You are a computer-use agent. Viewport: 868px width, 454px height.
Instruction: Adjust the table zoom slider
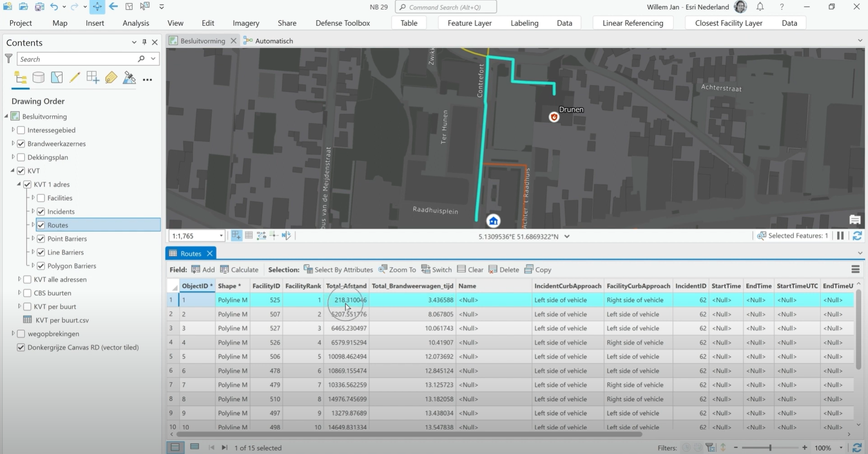tap(770, 448)
